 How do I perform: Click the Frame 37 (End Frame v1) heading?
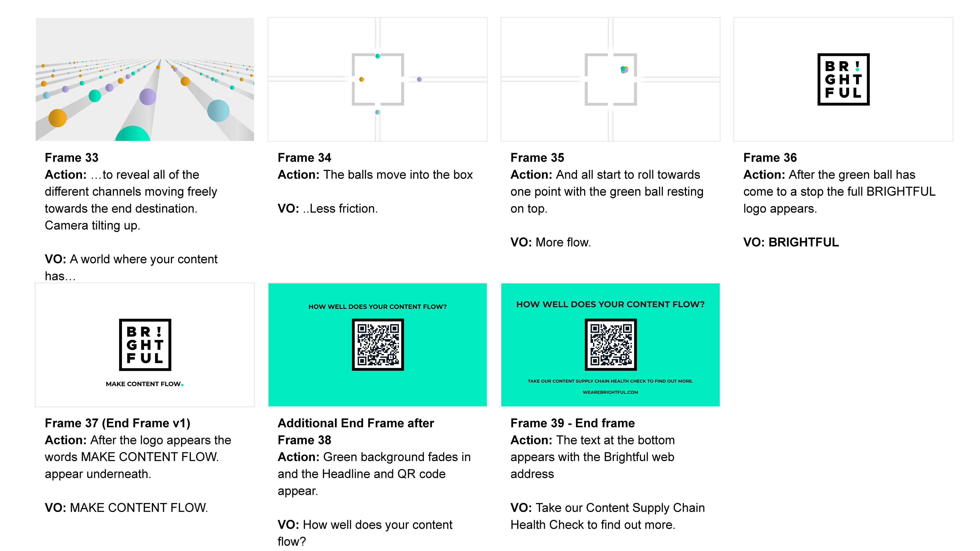pyautogui.click(x=118, y=423)
